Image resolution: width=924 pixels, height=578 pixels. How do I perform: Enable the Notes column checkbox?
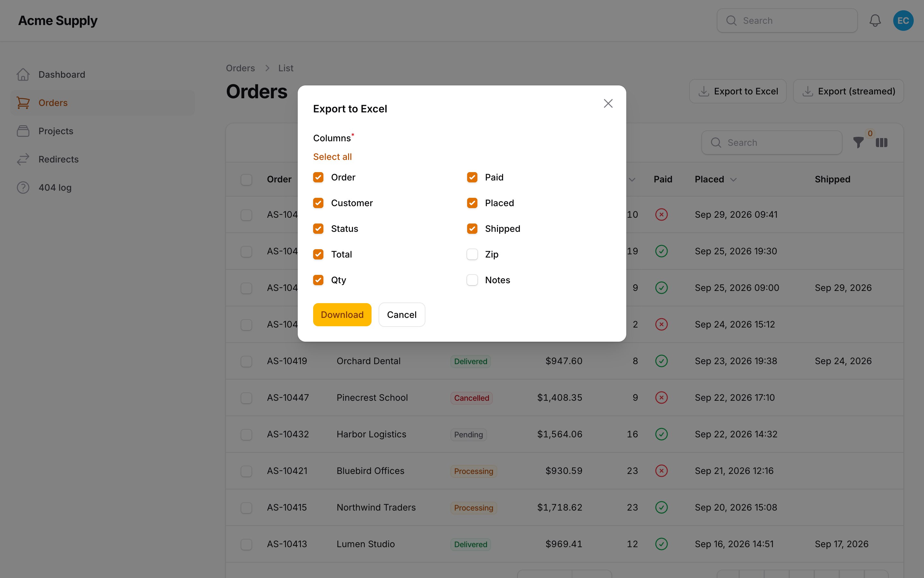(472, 280)
